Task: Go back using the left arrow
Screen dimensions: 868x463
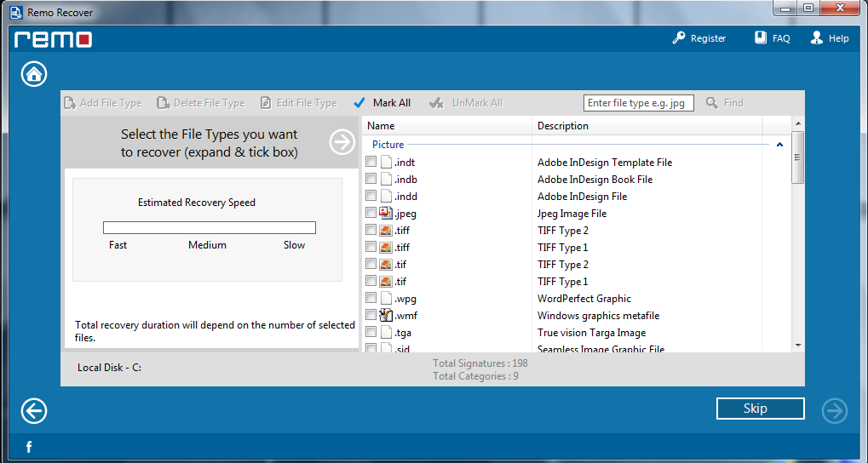Action: pos(34,411)
